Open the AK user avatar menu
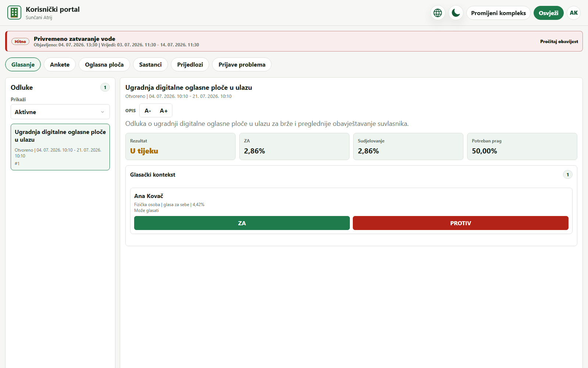 [574, 13]
